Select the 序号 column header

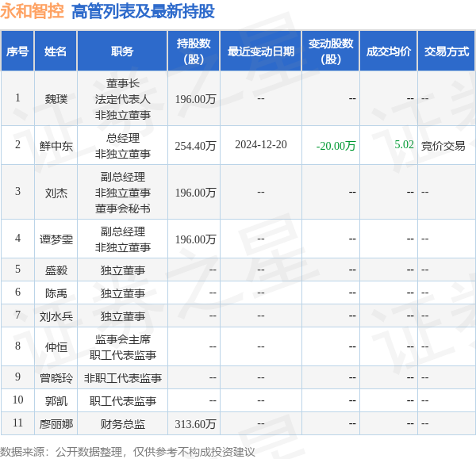click(17, 51)
